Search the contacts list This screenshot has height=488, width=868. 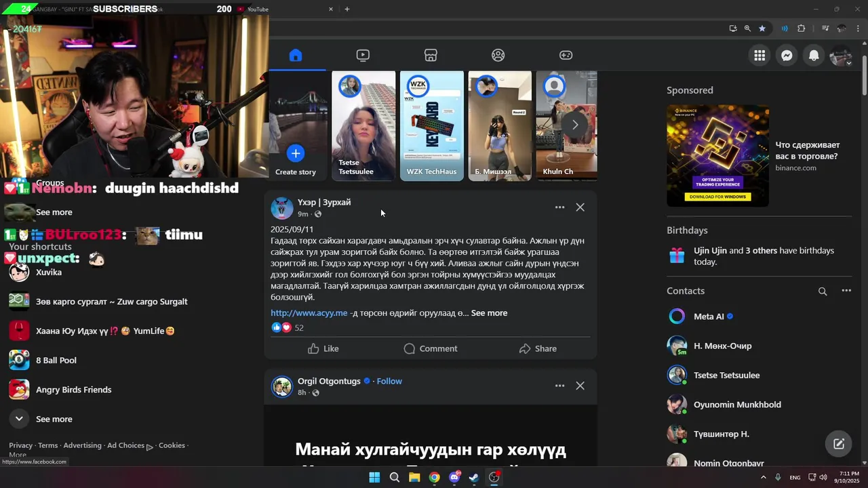click(x=823, y=291)
